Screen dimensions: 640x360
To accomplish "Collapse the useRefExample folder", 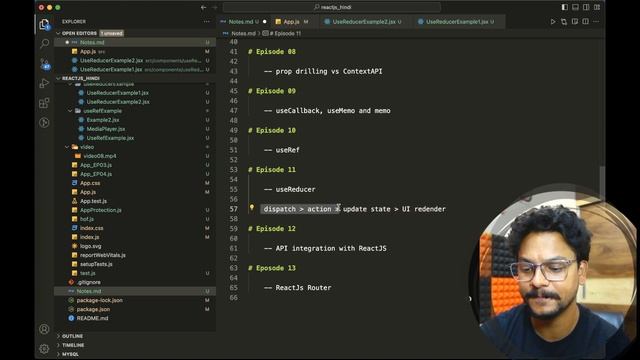I will [x=102, y=111].
